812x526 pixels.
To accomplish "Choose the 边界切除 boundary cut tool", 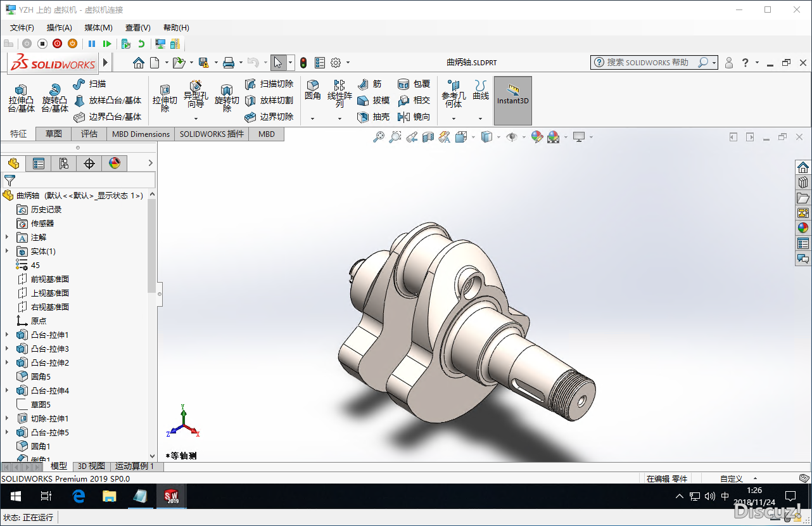I will click(269, 117).
